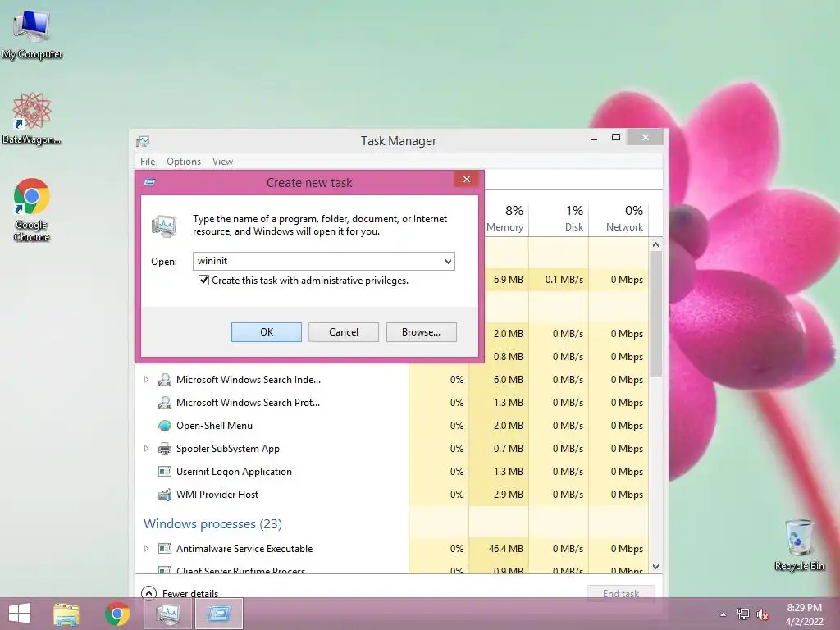The image size is (840, 630).
Task: Open the Open field dropdown arrow
Action: (448, 262)
